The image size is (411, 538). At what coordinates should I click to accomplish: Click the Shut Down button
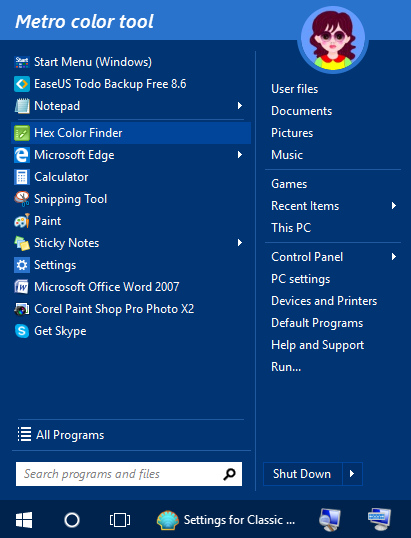click(303, 474)
